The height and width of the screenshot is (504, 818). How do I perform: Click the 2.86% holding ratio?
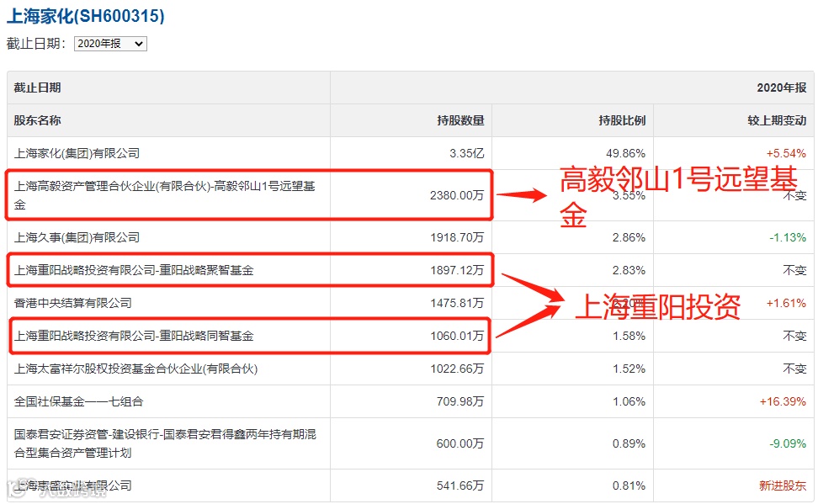click(x=629, y=237)
